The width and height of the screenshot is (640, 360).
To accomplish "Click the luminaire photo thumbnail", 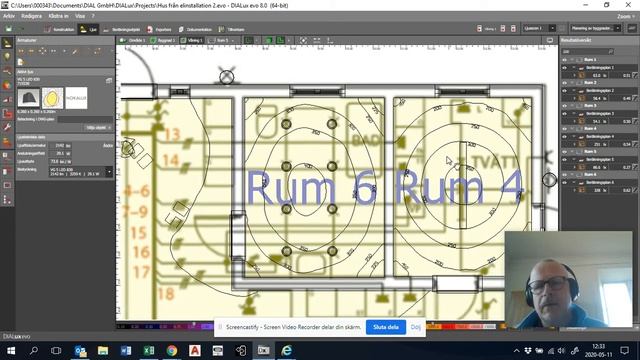I will 29,98.
